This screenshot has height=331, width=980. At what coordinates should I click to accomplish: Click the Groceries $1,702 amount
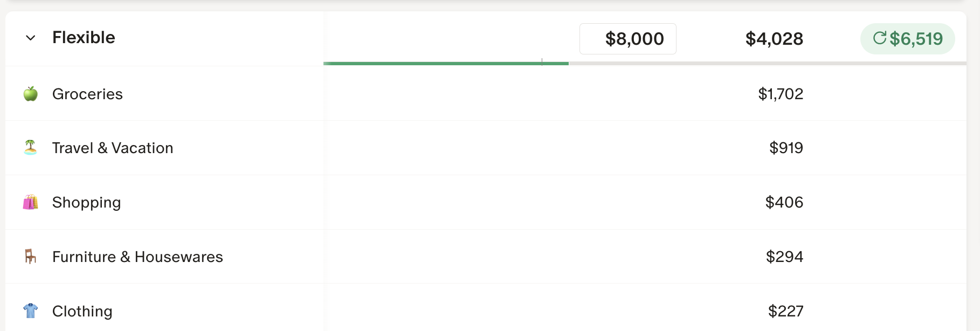[x=781, y=94]
